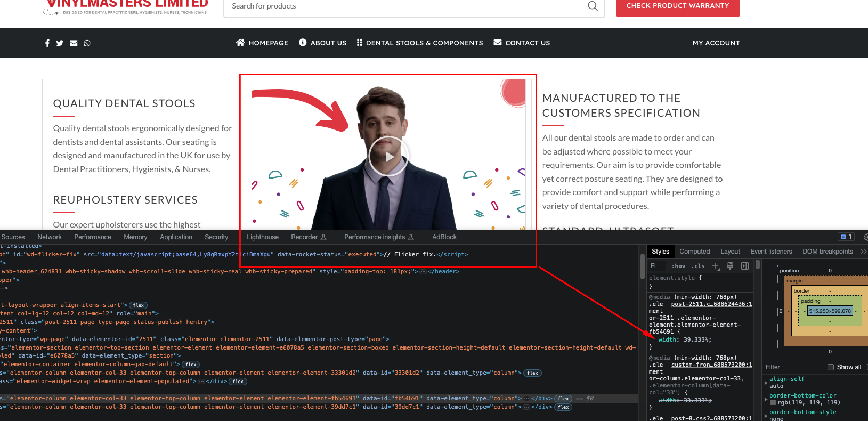The height and width of the screenshot is (421, 868).
Task: Click the envelope icon beside Contact Us
Action: (x=498, y=42)
